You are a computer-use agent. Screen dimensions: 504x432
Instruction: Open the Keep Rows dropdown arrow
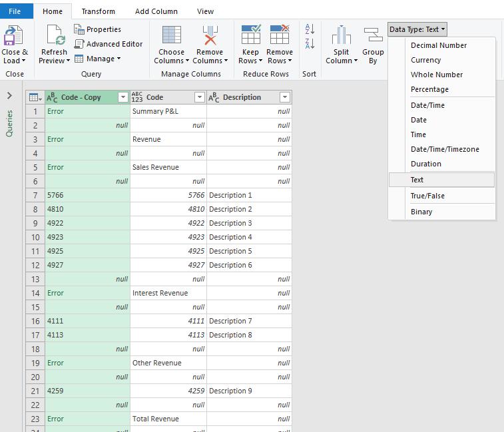point(260,61)
